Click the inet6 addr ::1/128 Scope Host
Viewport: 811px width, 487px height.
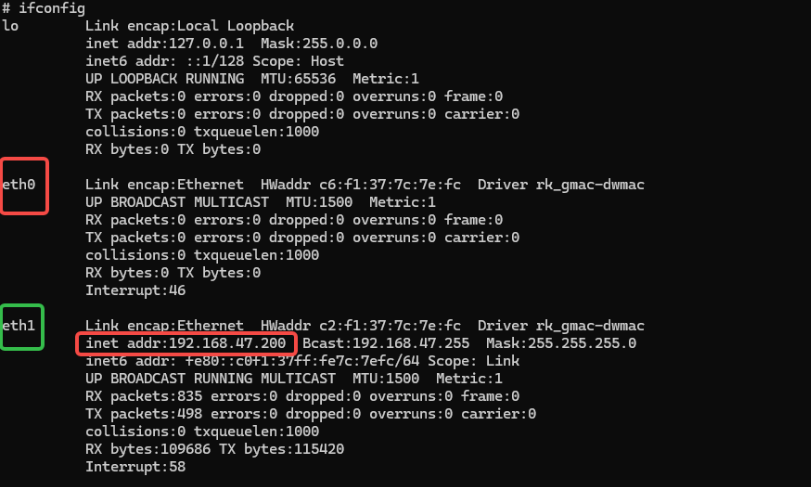click(215, 61)
